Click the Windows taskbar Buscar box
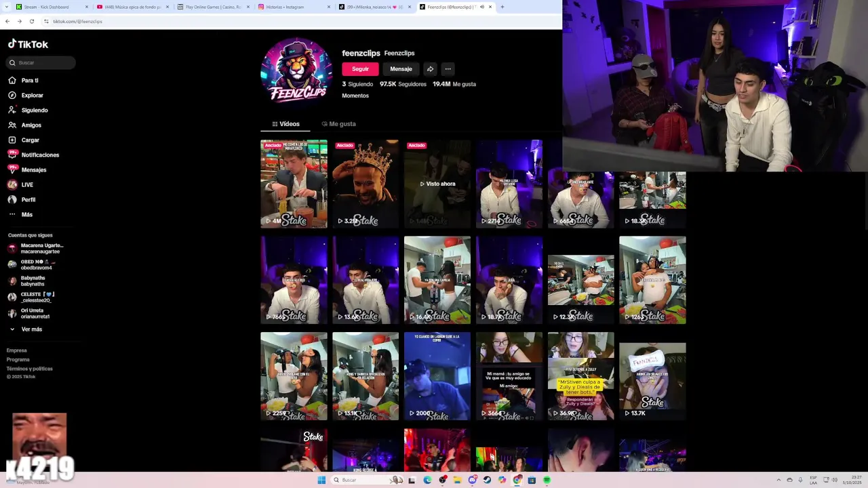Image resolution: width=868 pixels, height=488 pixels. coord(366,480)
